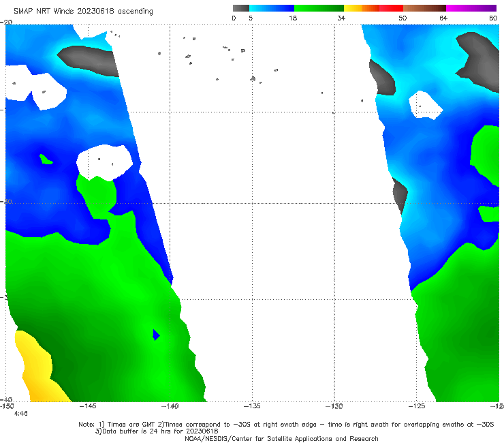Click the note line starting 'Note: 1) Times are GMT'

pyautogui.click(x=286, y=425)
